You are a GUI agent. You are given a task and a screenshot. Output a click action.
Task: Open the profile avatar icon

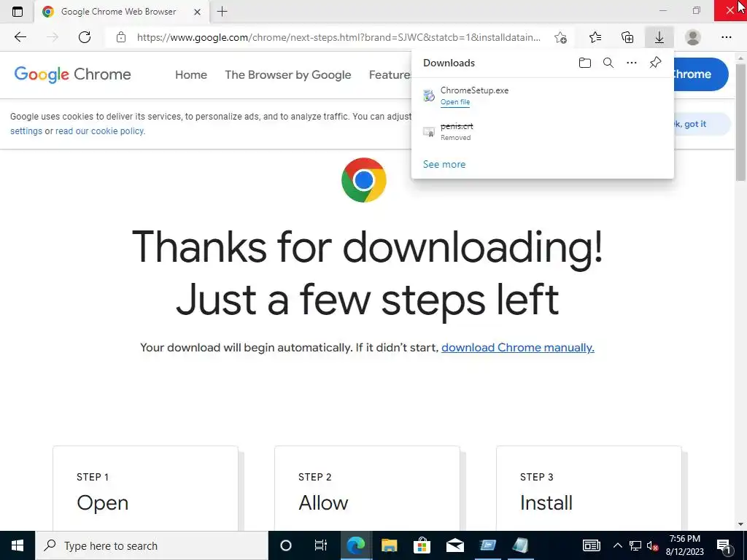pyautogui.click(x=693, y=37)
